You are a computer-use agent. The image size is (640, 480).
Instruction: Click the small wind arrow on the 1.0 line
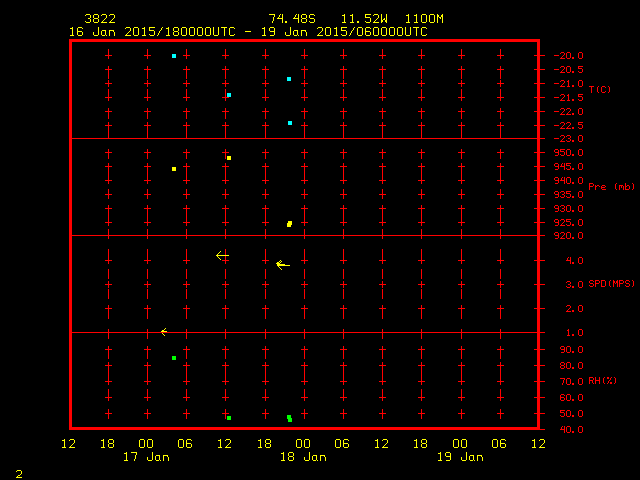(x=164, y=332)
